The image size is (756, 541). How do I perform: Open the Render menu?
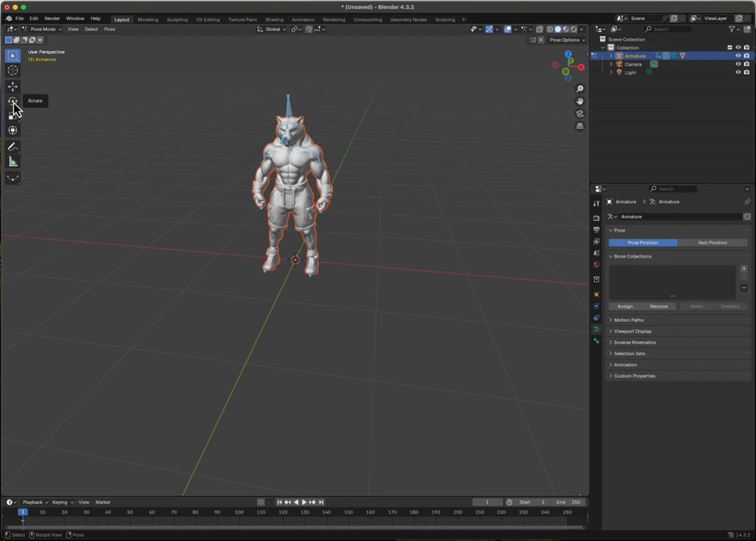tap(52, 18)
